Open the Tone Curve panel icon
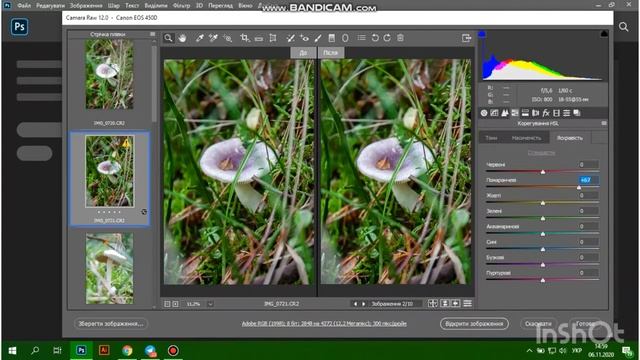Image resolution: width=640 pixels, height=360 pixels. (494, 113)
